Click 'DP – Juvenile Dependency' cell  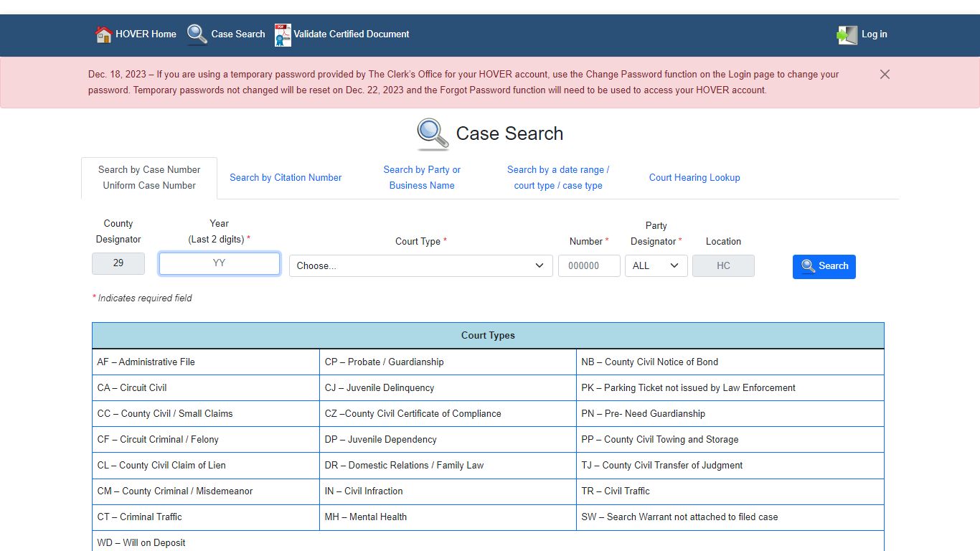click(448, 440)
